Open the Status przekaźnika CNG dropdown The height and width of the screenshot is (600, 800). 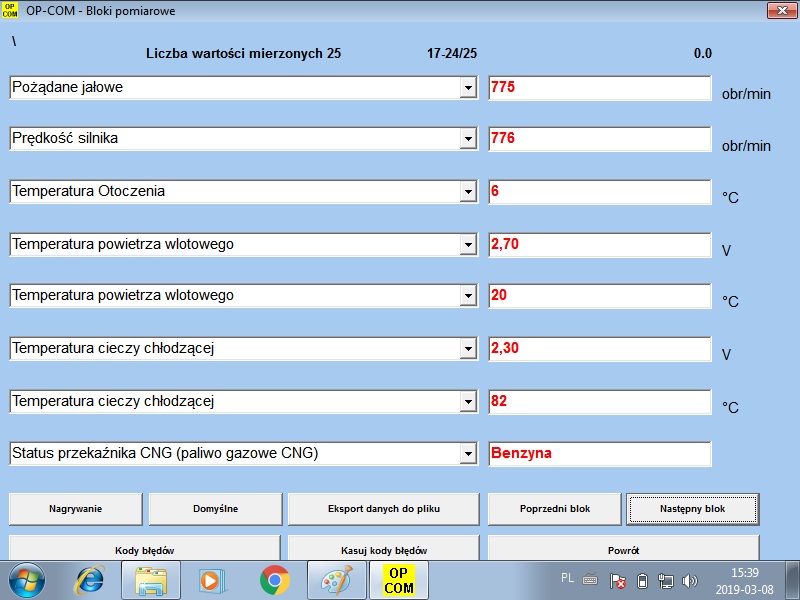click(467, 454)
